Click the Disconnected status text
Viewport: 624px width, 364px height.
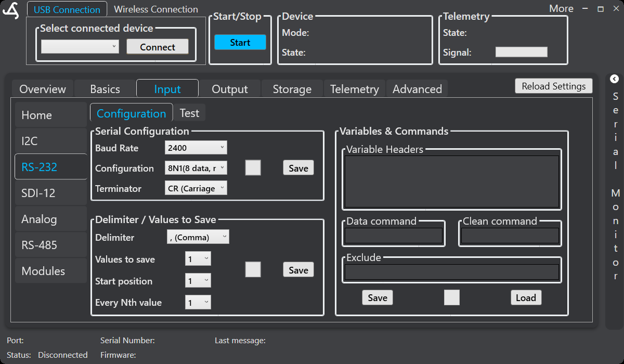[63, 355]
